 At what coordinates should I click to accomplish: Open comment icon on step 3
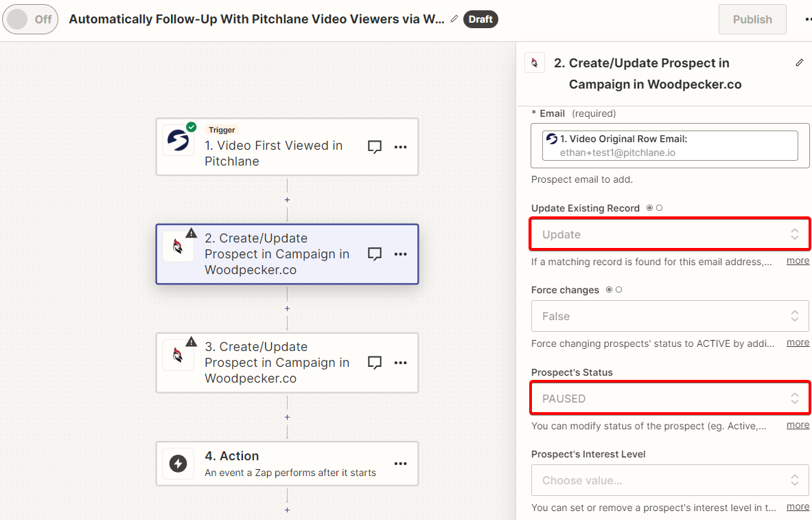pyautogui.click(x=374, y=363)
